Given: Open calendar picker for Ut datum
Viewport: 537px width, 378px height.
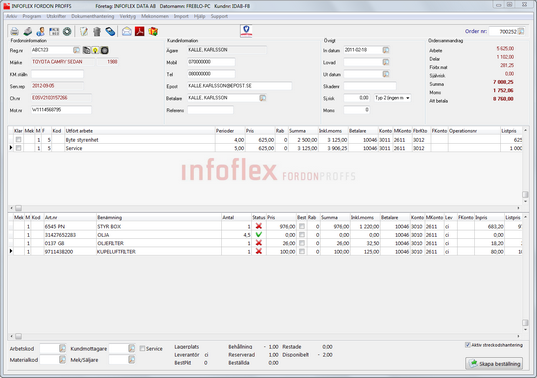Looking at the screenshot, I should click(386, 74).
